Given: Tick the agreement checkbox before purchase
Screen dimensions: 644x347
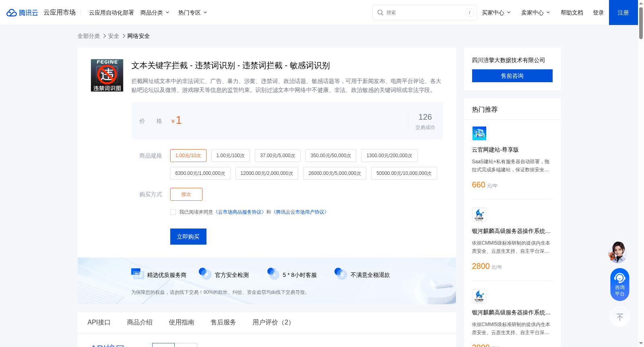Looking at the screenshot, I should (x=173, y=212).
